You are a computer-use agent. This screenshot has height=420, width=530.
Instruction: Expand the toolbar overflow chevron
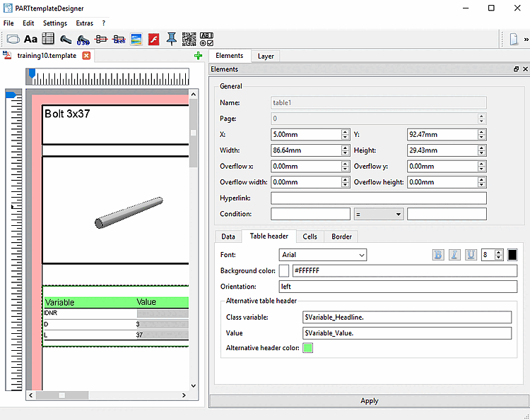[x=526, y=40]
